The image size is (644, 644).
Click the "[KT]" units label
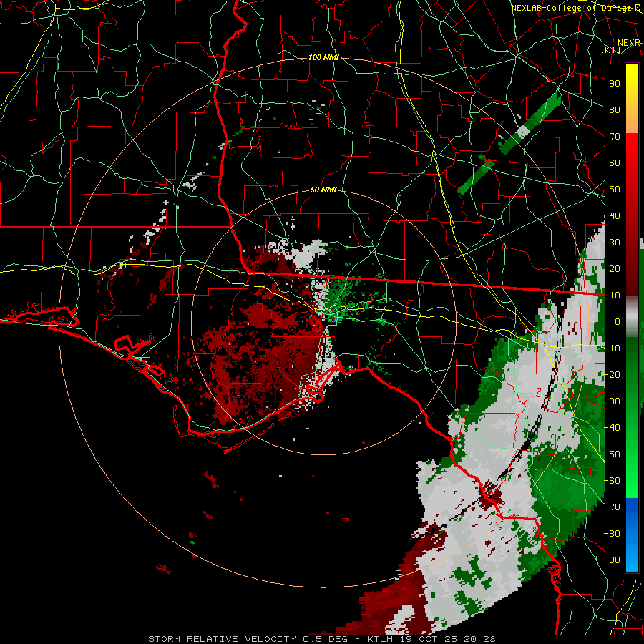[x=611, y=49]
